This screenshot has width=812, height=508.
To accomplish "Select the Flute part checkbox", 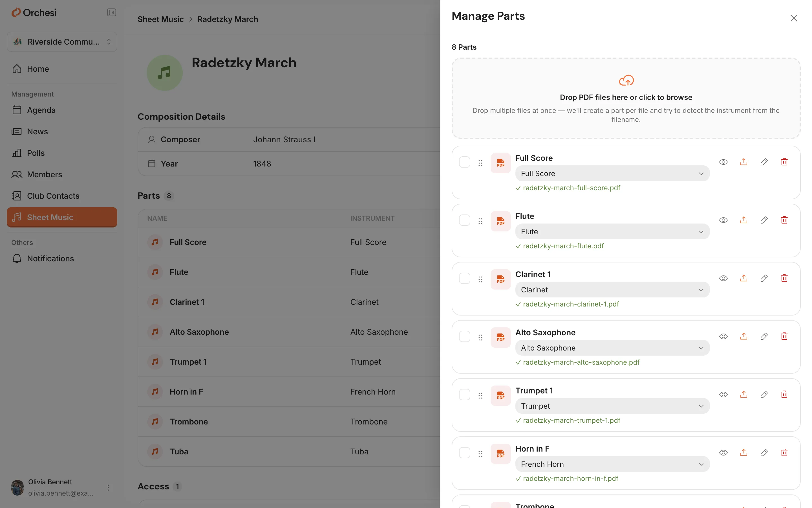I will pyautogui.click(x=465, y=220).
